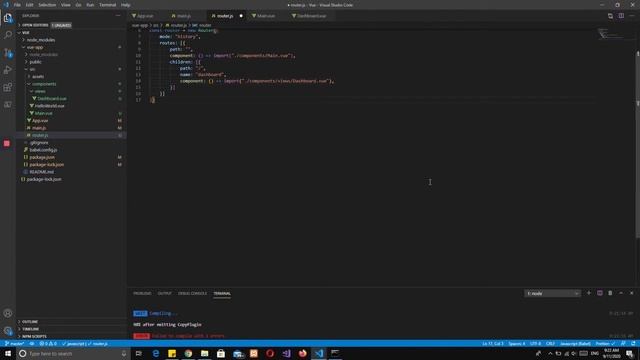Split the terminal panel
This screenshot has height=360, width=640.
click(600, 293)
